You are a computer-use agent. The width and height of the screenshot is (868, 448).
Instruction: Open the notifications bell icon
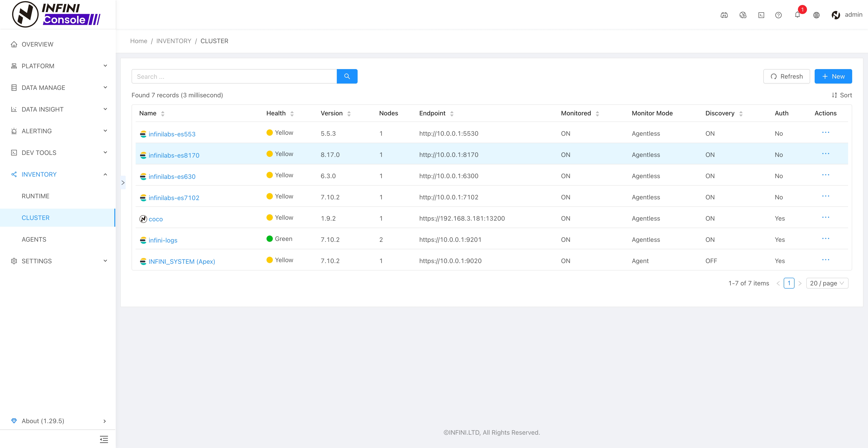(x=797, y=15)
